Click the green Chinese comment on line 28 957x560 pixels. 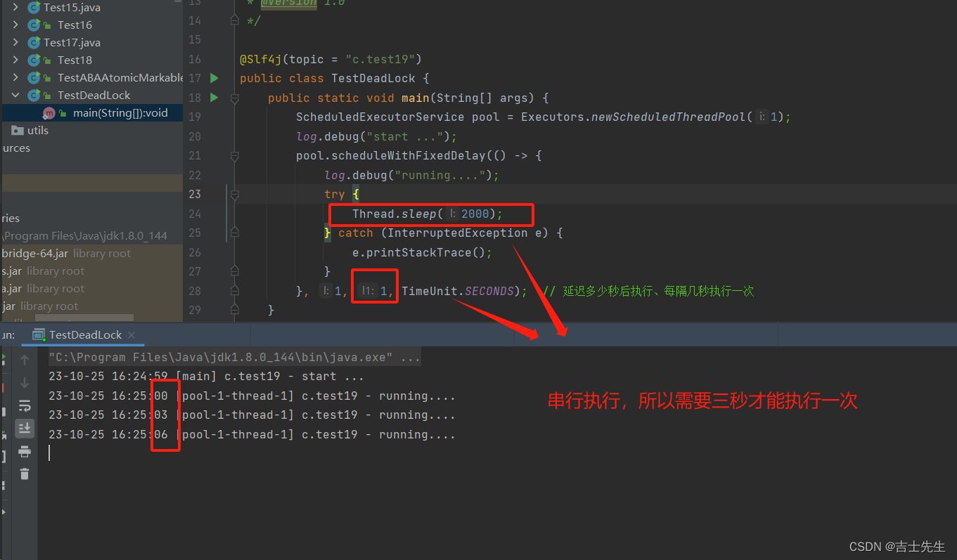pos(648,291)
